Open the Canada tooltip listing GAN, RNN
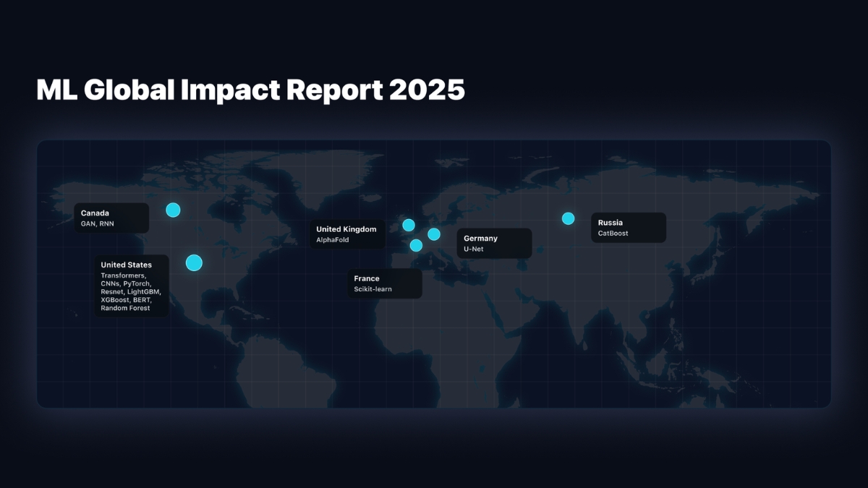 [x=111, y=217]
